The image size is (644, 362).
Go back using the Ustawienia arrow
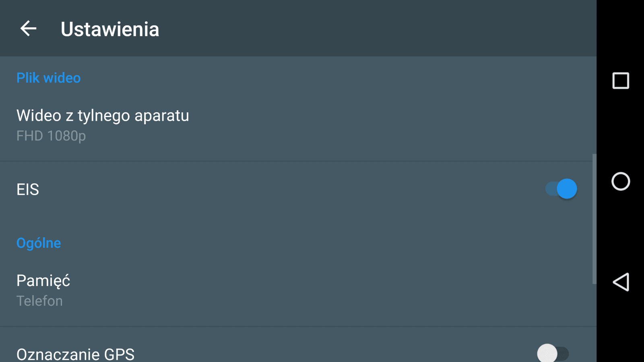click(28, 29)
